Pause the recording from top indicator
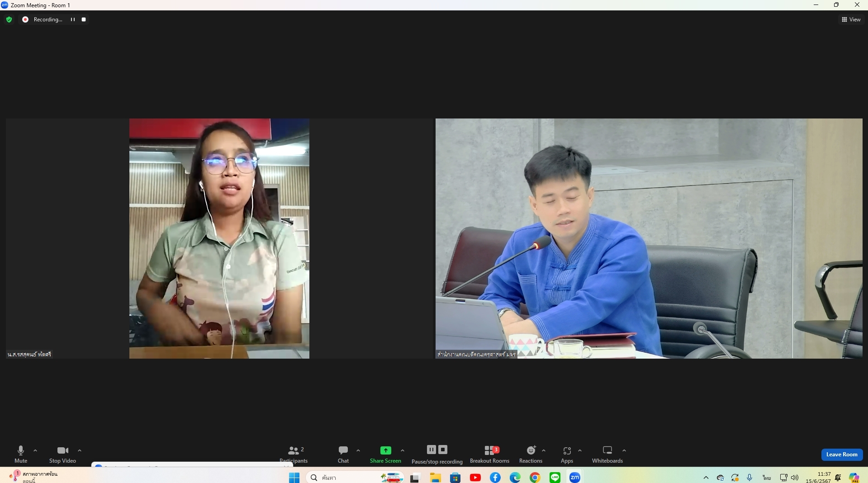 tap(72, 19)
